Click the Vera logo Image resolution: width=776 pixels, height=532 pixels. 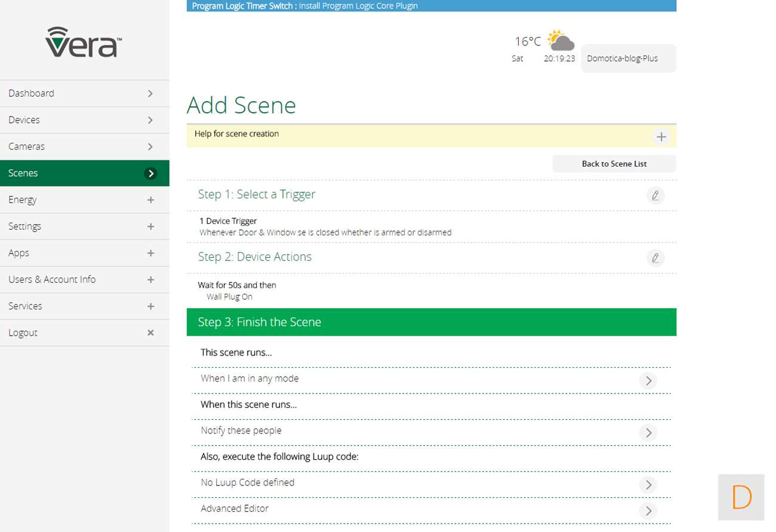coord(84,42)
